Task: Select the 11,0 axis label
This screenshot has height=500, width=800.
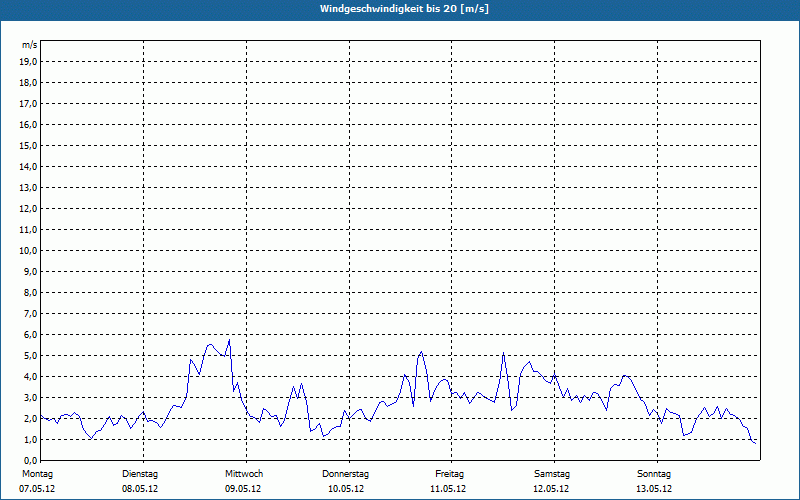Action: point(29,230)
